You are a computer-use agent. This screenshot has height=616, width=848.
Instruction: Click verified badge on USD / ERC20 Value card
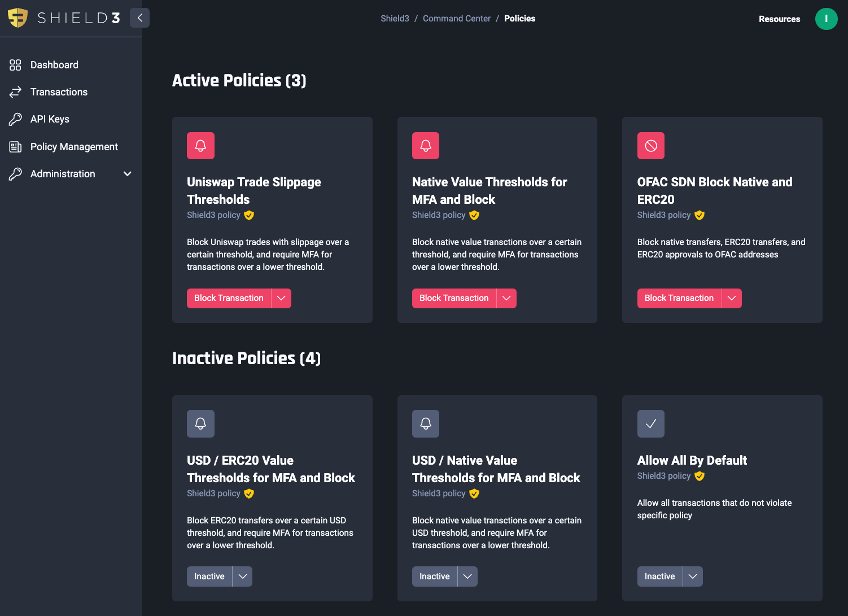(249, 493)
